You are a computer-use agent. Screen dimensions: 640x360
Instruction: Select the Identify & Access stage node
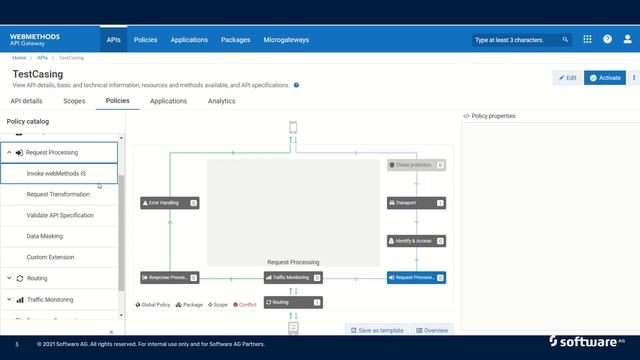416,241
